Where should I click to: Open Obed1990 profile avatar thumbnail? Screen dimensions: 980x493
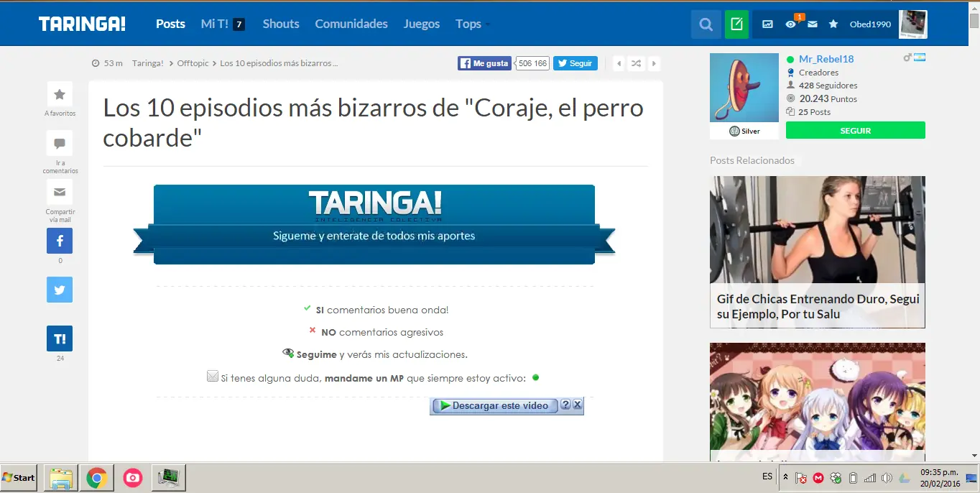coord(913,24)
